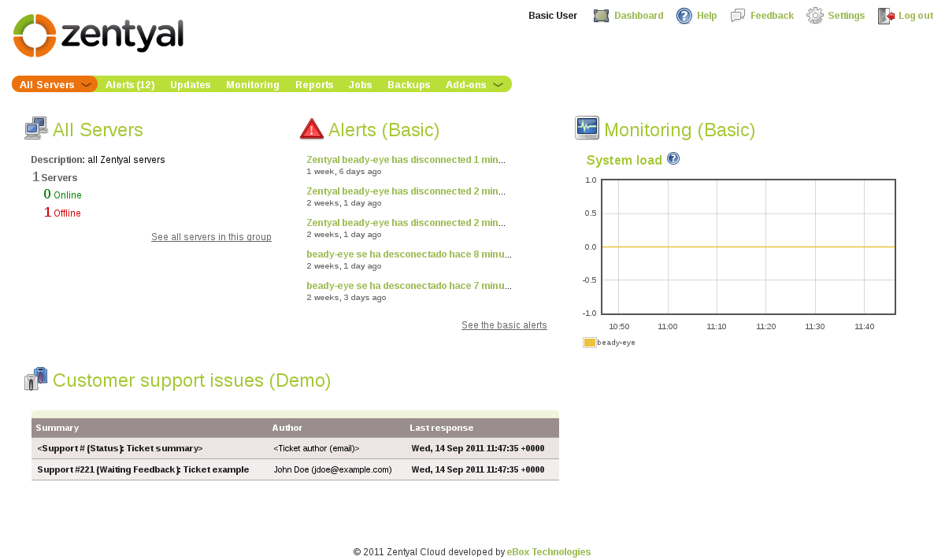
Task: Click Customer support issues (Demo) heading
Action: coord(191,380)
